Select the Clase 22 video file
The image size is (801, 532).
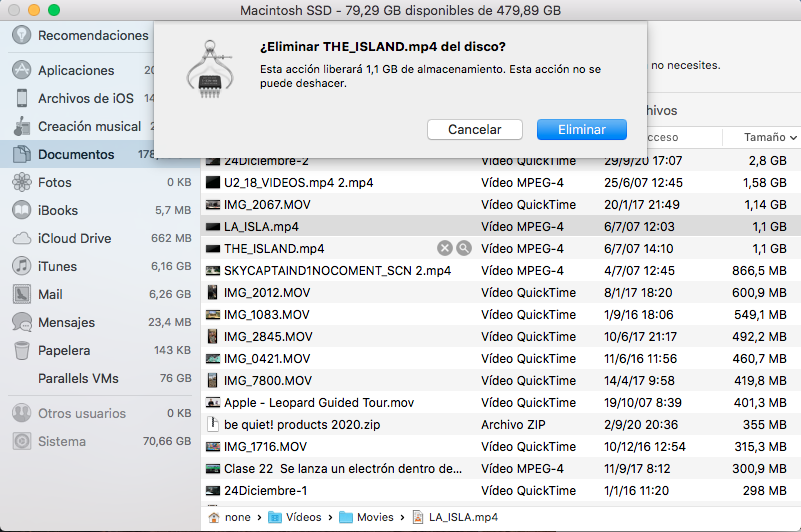[x=501, y=468]
